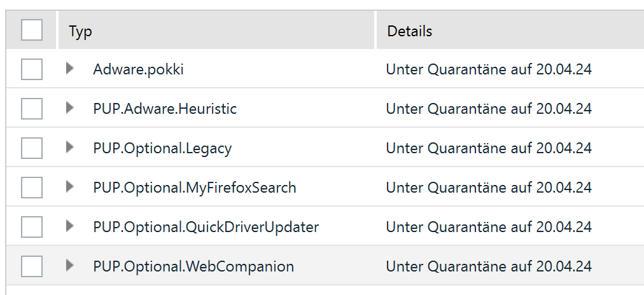Viewport: 644px width, 295px height.
Task: Mark the PUP.Optional.MyFirefoxSearch checkbox
Action: (32, 188)
